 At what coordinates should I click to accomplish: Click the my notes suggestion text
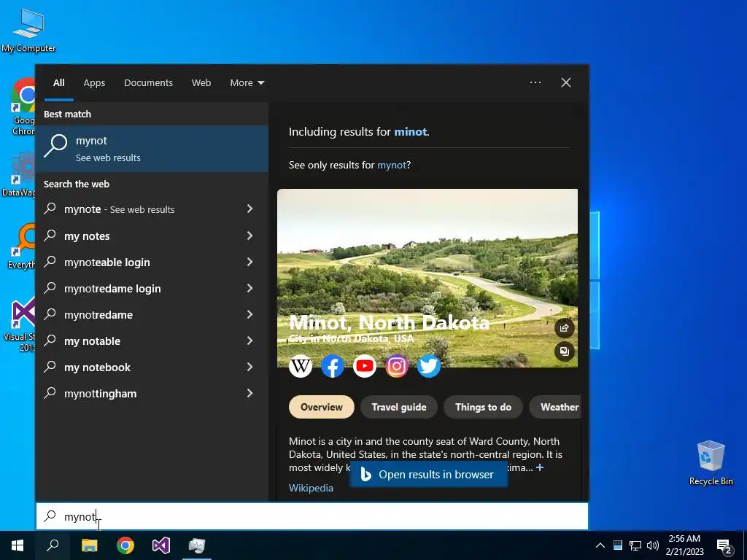click(x=88, y=236)
